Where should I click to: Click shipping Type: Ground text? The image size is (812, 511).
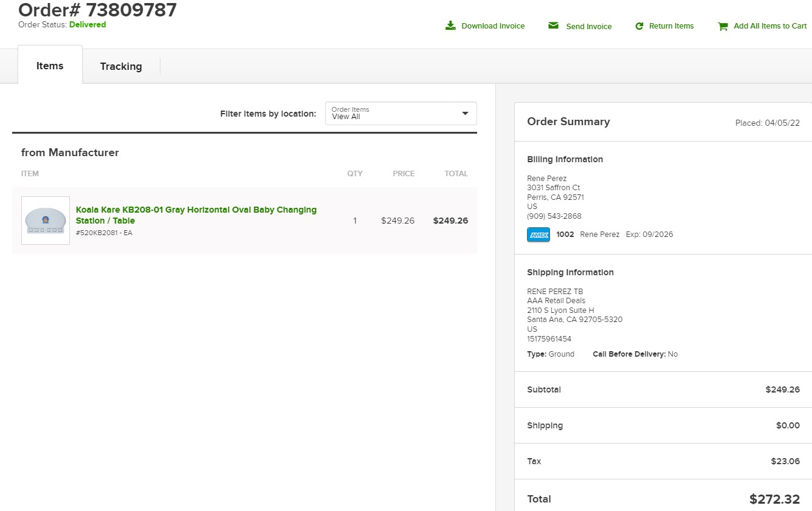[x=551, y=354]
